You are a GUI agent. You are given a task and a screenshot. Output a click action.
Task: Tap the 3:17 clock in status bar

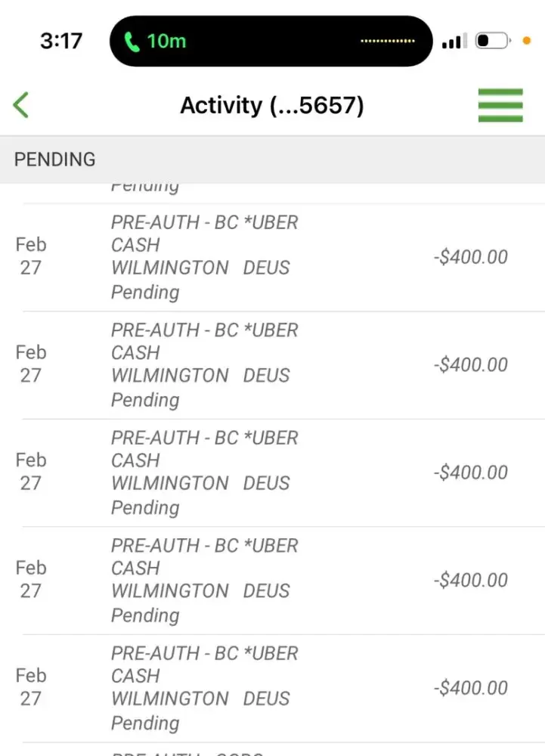(x=61, y=41)
